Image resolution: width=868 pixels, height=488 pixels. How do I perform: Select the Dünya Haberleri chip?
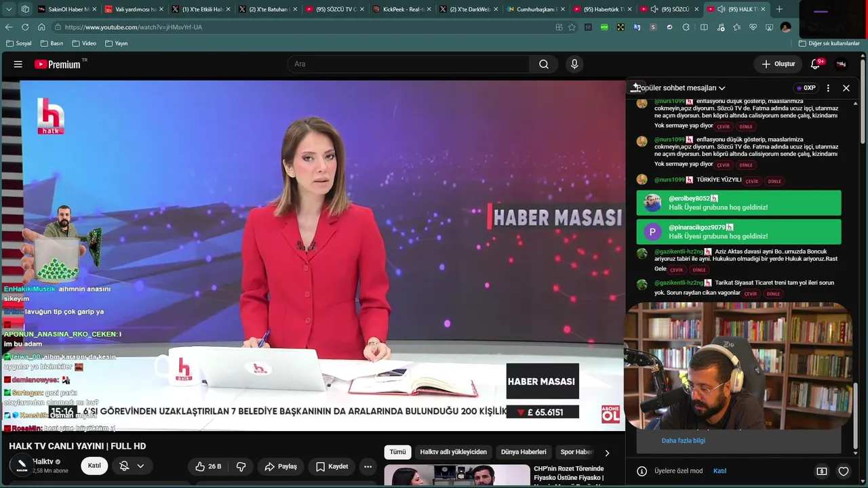(524, 452)
